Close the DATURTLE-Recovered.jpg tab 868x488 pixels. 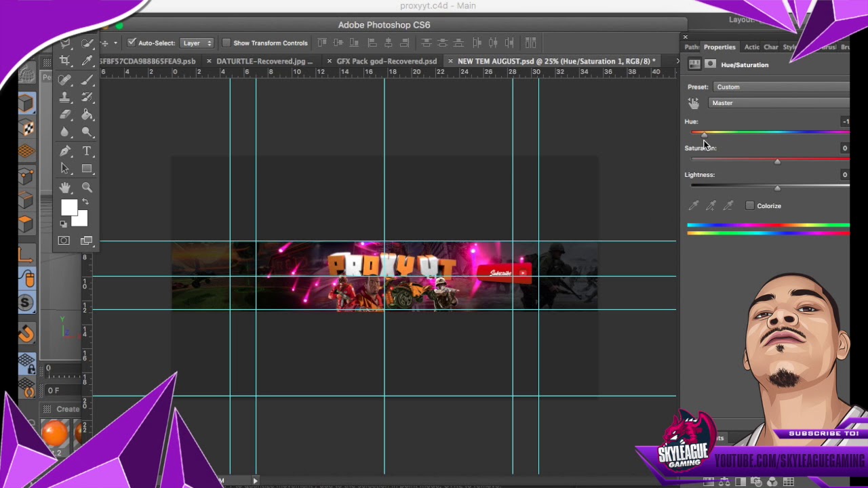[209, 61]
